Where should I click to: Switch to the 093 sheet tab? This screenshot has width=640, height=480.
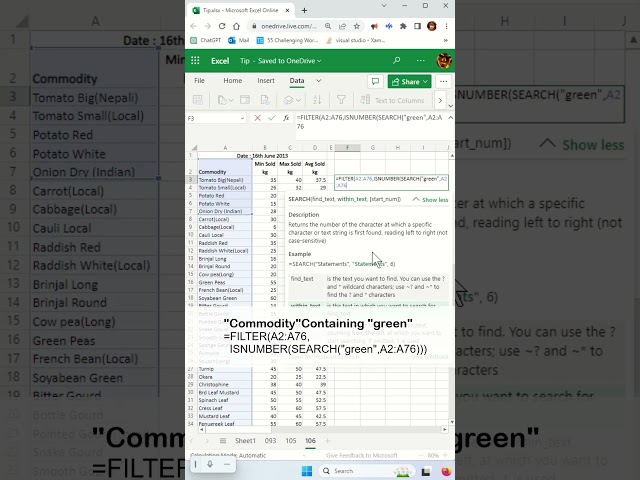270,441
